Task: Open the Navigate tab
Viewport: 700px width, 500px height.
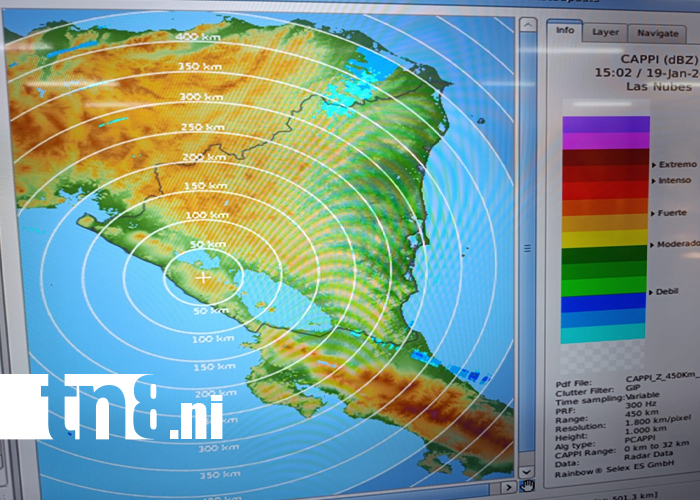Action: click(x=658, y=33)
